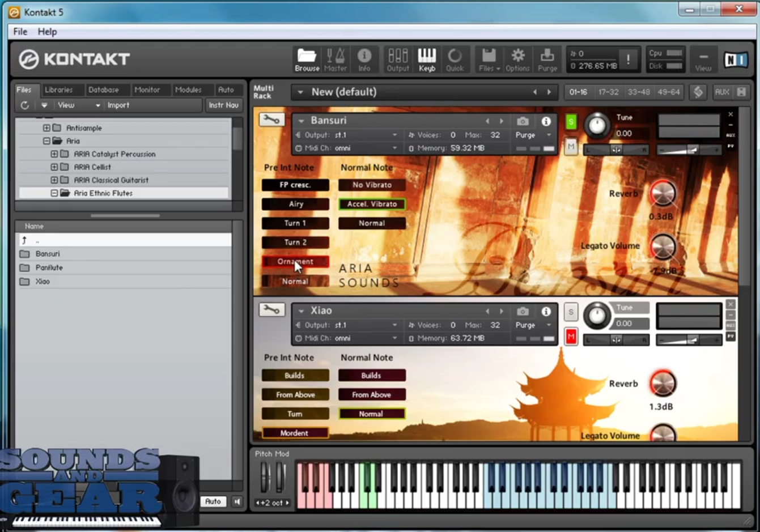
Task: Click the exclamation panic button
Action: [x=628, y=59]
